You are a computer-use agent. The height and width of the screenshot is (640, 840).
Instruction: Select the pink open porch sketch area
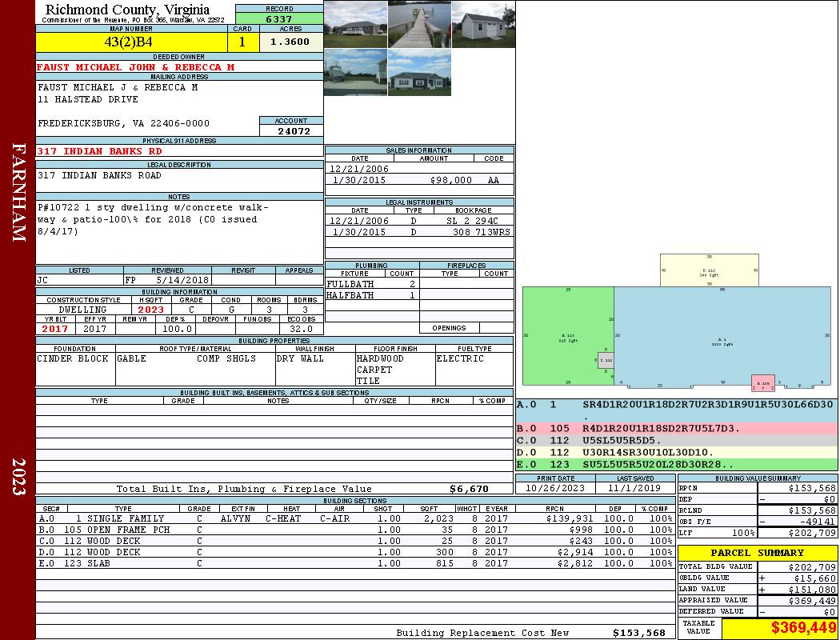coord(763,383)
